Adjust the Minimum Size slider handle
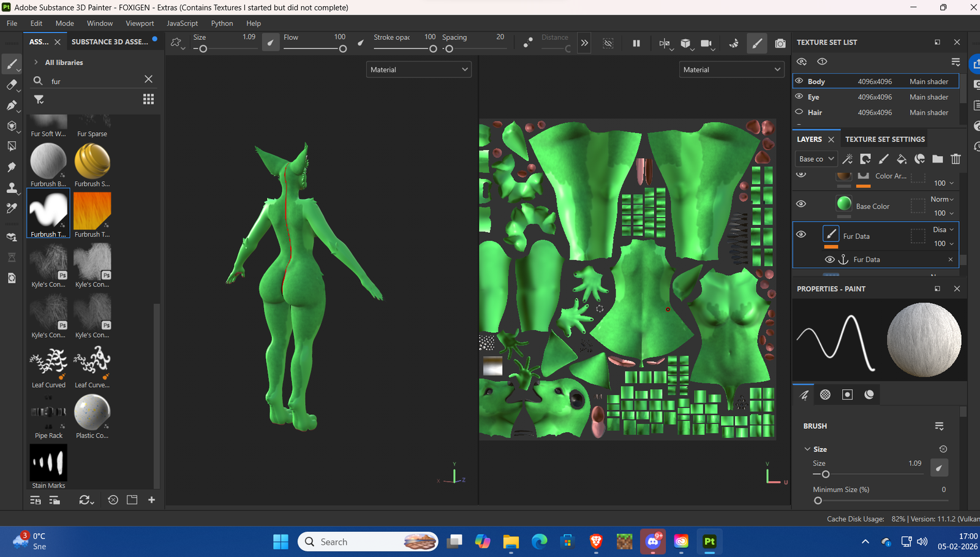 pos(818,501)
